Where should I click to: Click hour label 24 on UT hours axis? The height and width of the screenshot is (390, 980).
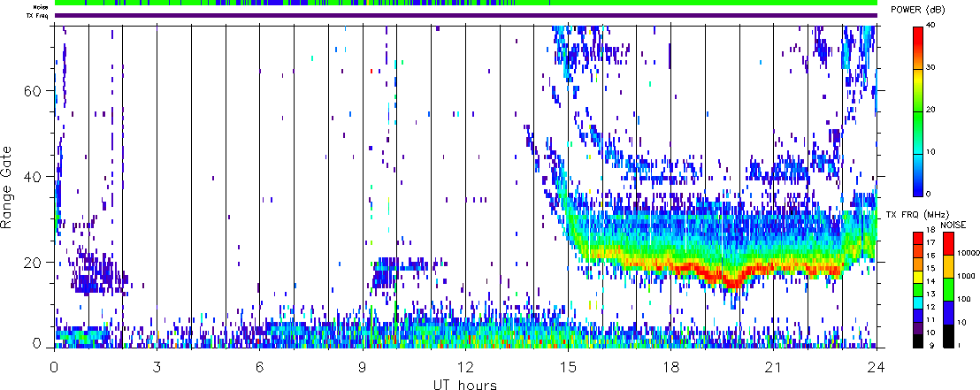pos(877,366)
